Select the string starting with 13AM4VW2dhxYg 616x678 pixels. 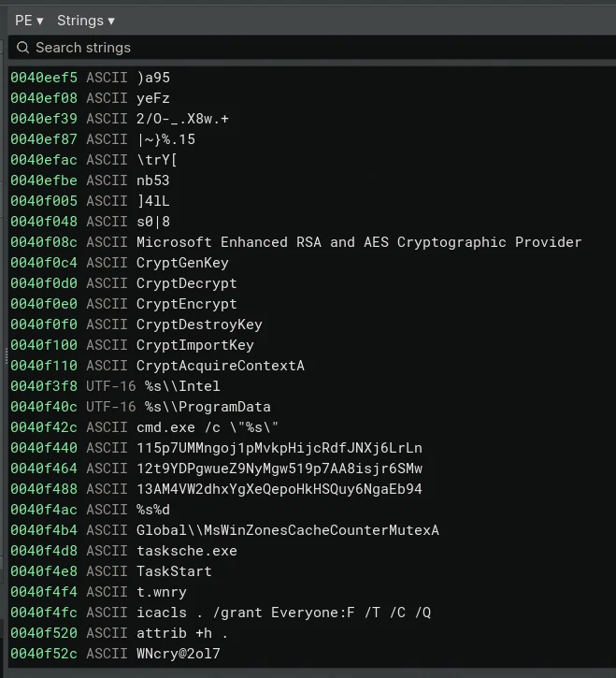point(279,489)
